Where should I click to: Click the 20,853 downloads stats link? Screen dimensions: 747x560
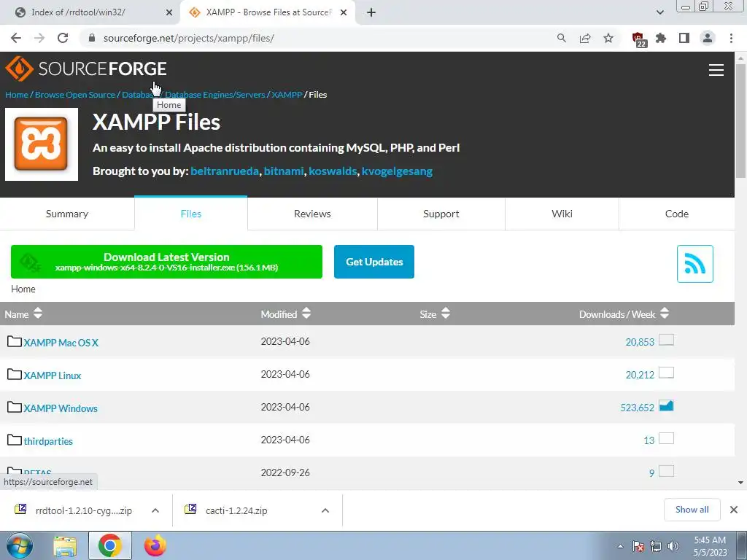click(640, 342)
